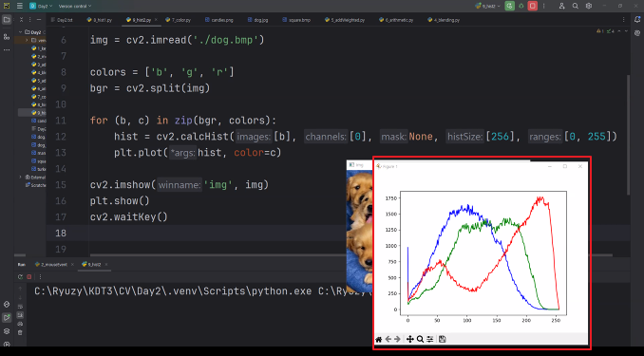Screen dimensions: 644x356
Task: Open the notifications bell icon
Action: coord(637,19)
